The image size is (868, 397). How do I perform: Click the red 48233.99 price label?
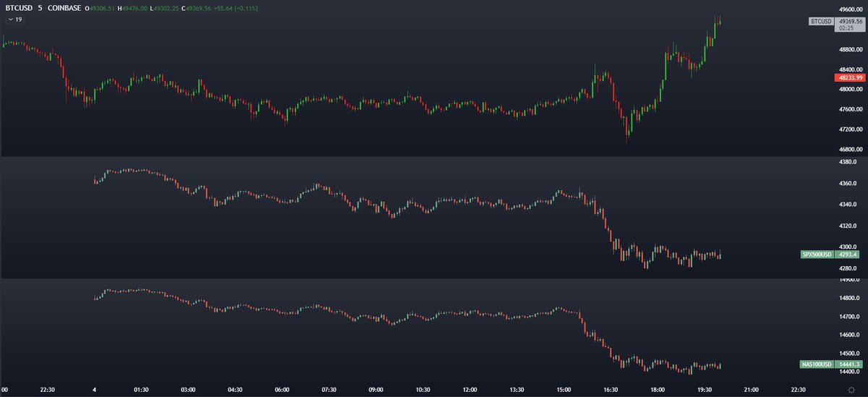[x=848, y=77]
